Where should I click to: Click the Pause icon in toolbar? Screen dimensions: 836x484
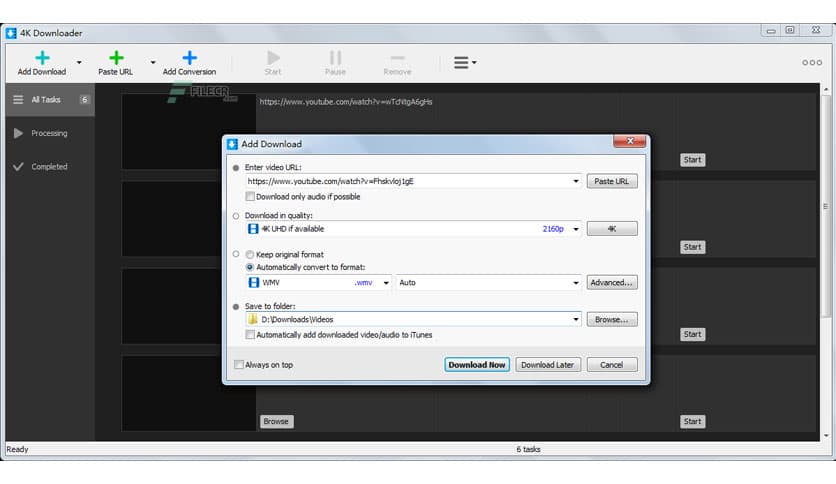[x=335, y=58]
